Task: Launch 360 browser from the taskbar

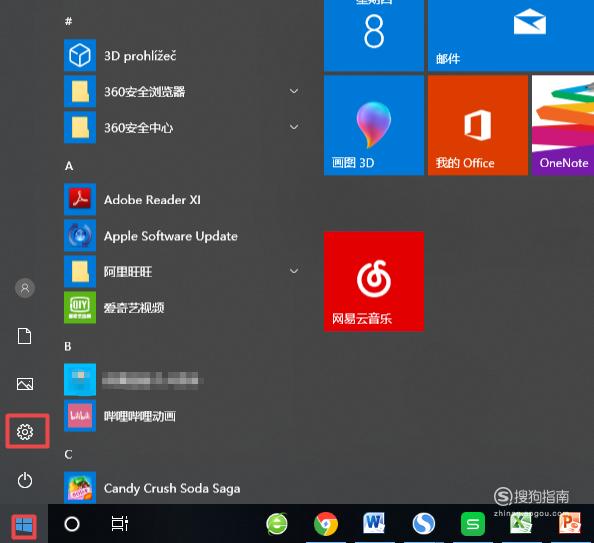Action: point(277,524)
